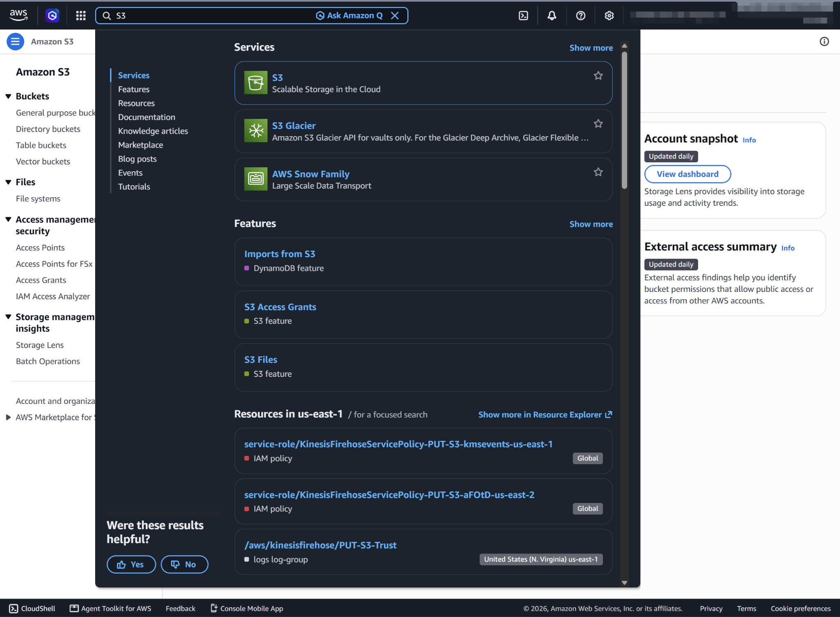Clear the search with the X icon
Viewport: 840px width, 617px height.
coord(395,16)
